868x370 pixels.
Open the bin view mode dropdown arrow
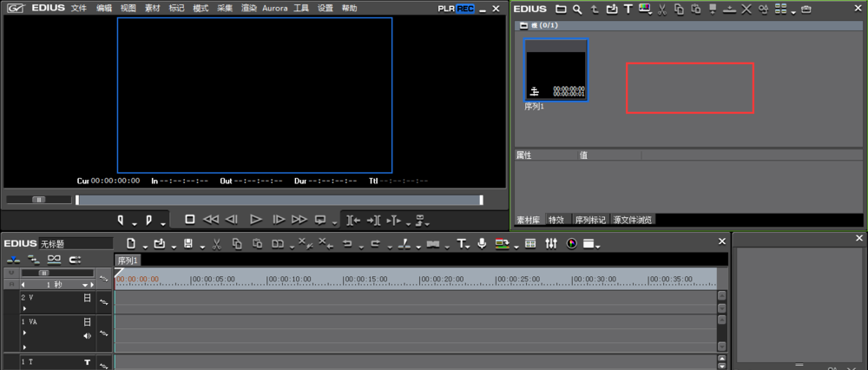pos(794,10)
